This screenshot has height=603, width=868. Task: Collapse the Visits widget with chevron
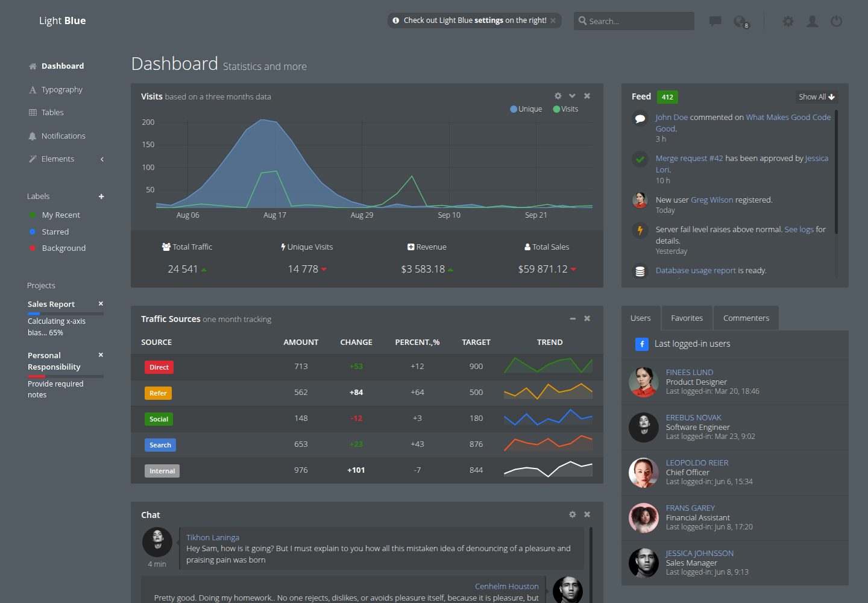(572, 96)
